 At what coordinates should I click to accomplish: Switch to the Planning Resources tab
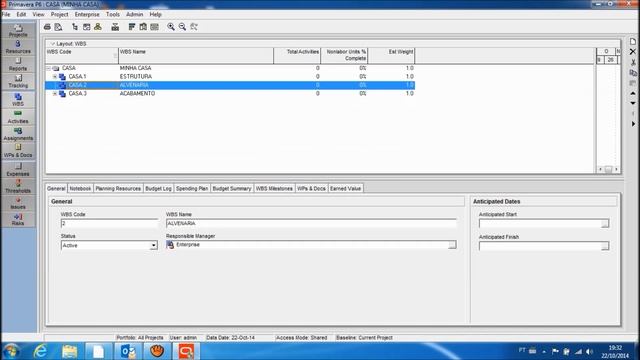coord(118,189)
